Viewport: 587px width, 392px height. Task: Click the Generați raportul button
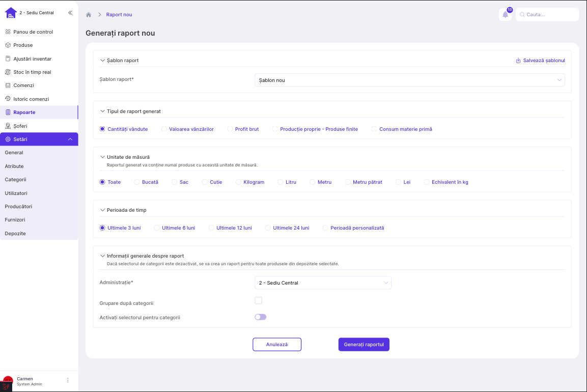(364, 345)
